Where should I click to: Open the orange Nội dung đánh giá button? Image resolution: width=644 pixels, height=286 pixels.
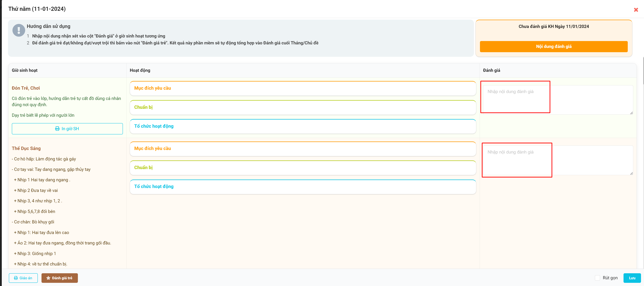(x=553, y=46)
